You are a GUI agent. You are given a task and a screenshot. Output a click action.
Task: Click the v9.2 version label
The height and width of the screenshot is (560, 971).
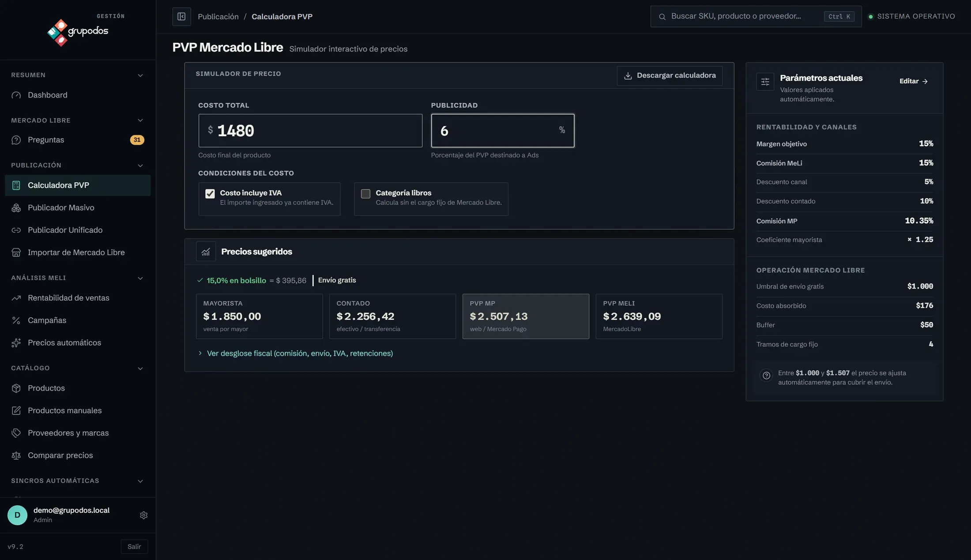tap(15, 546)
